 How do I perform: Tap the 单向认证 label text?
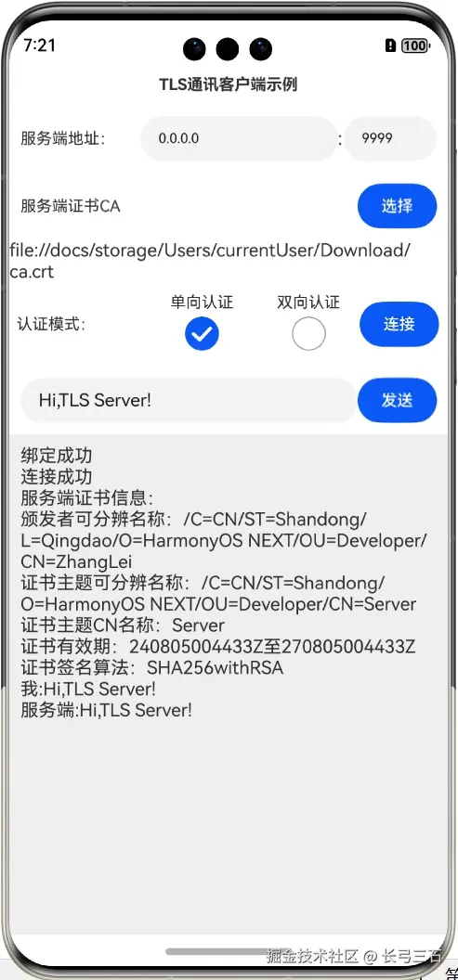point(202,303)
